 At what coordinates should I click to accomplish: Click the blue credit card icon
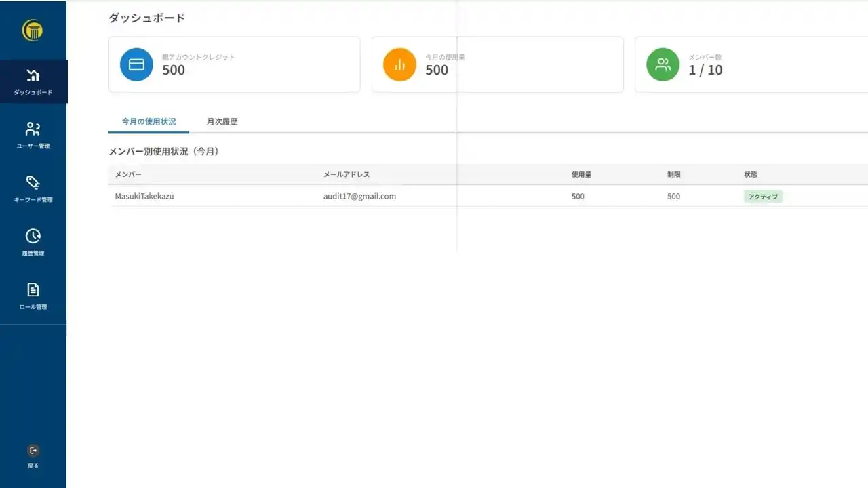coord(136,64)
